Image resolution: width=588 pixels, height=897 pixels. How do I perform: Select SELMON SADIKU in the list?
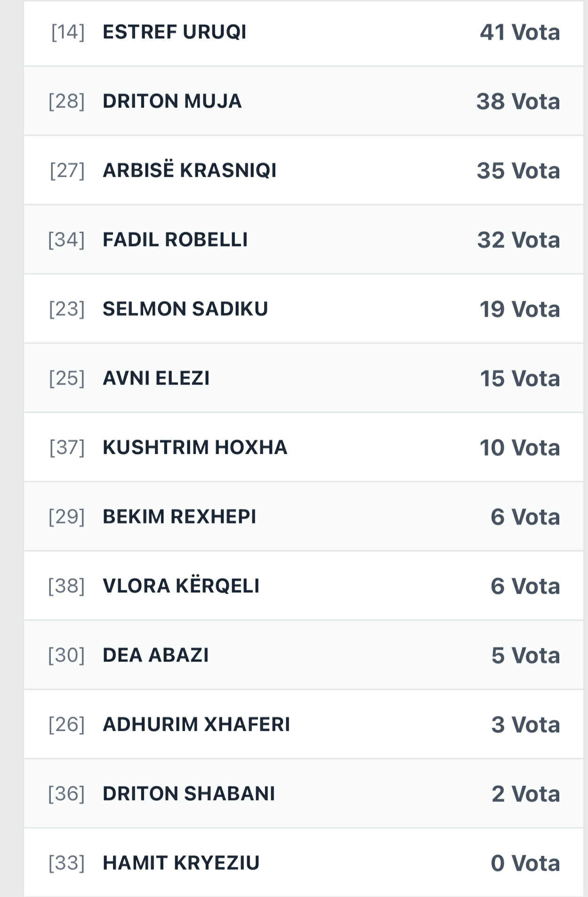185,309
